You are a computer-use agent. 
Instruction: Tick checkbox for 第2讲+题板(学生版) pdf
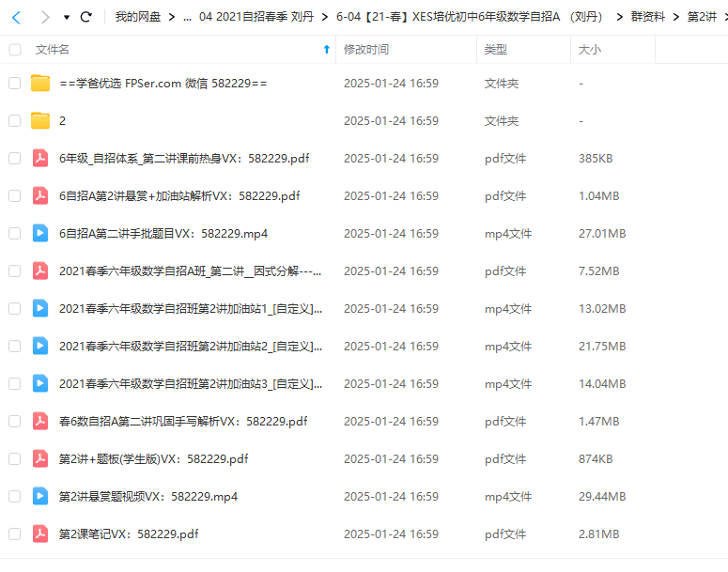tap(15, 458)
